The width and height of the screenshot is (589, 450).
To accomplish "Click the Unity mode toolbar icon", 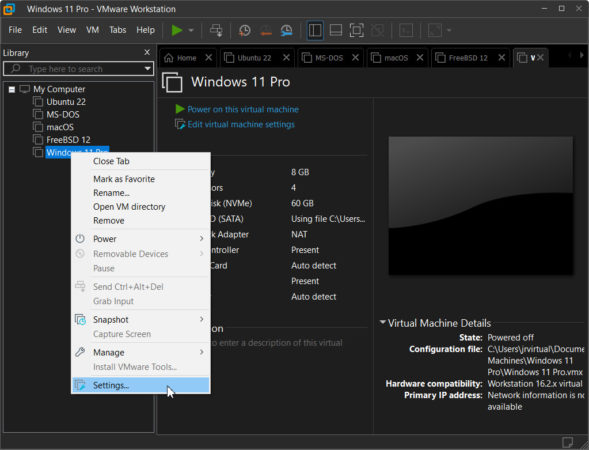I will (378, 30).
